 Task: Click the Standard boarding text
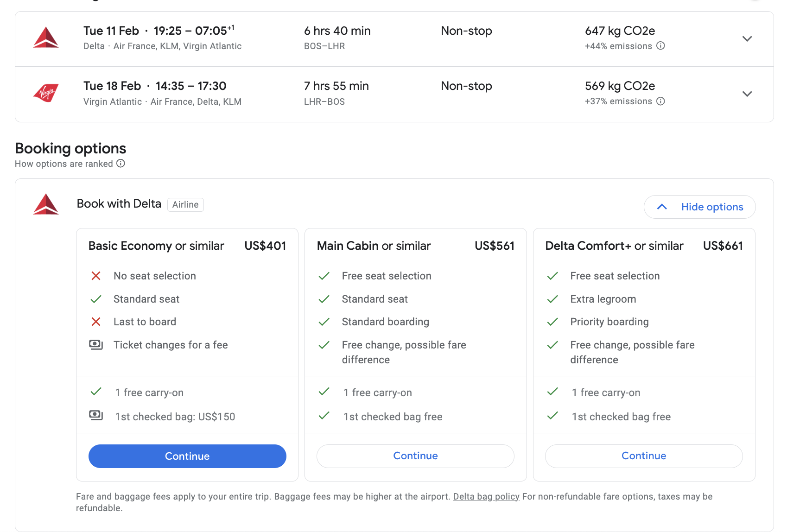coord(386,322)
